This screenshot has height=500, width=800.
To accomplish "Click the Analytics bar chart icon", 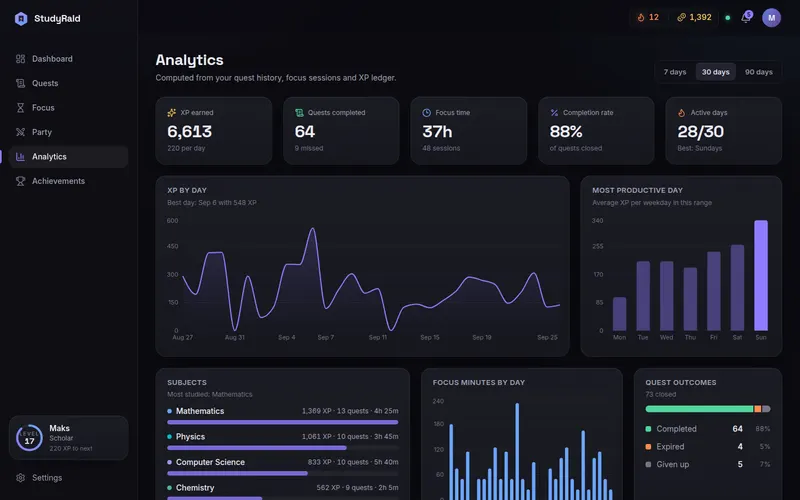I will tap(20, 157).
